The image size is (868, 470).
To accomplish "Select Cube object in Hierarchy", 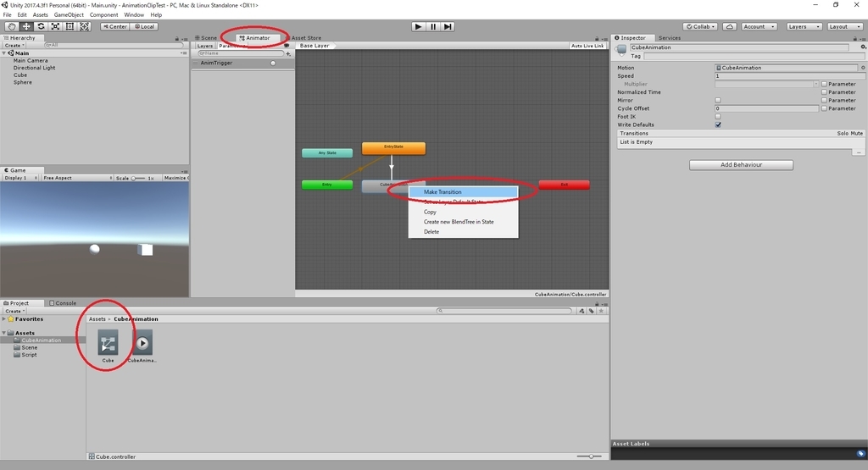I will coord(20,75).
